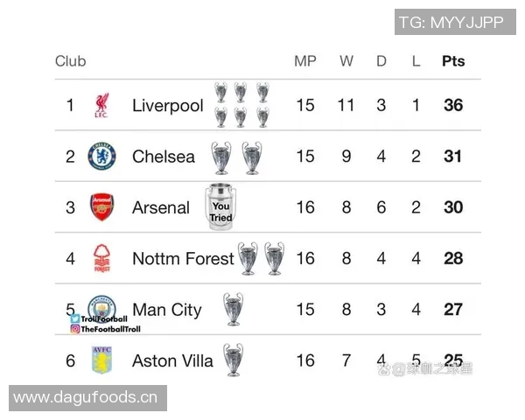Click the Nottm Forest tree logo
The height and width of the screenshot is (420, 525).
(x=101, y=258)
